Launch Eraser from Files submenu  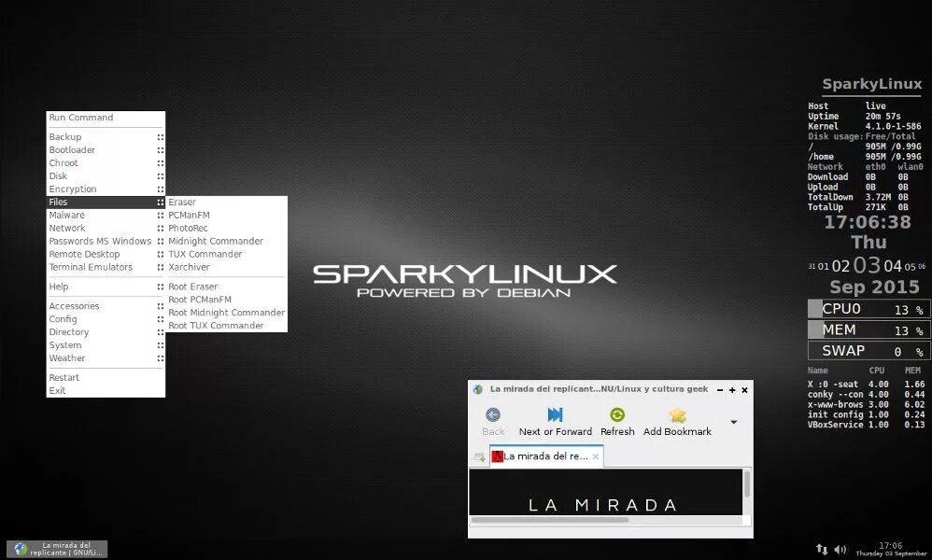click(226, 202)
